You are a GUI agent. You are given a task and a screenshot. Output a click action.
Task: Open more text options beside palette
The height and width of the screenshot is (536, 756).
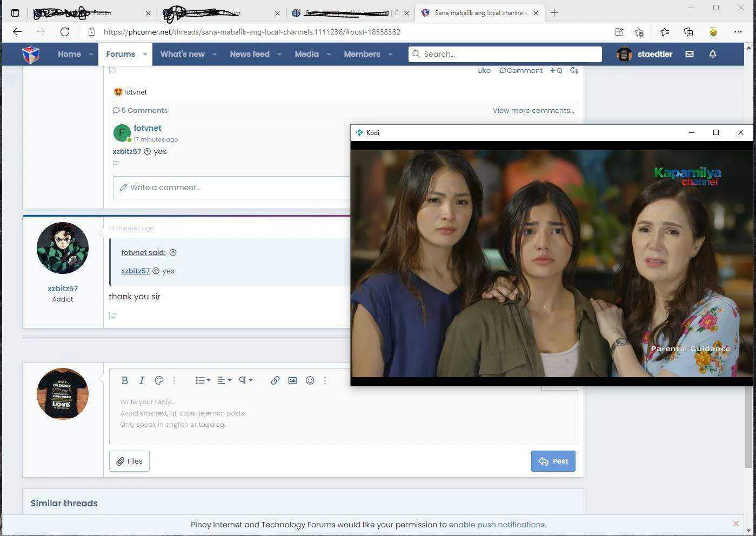[x=174, y=380]
